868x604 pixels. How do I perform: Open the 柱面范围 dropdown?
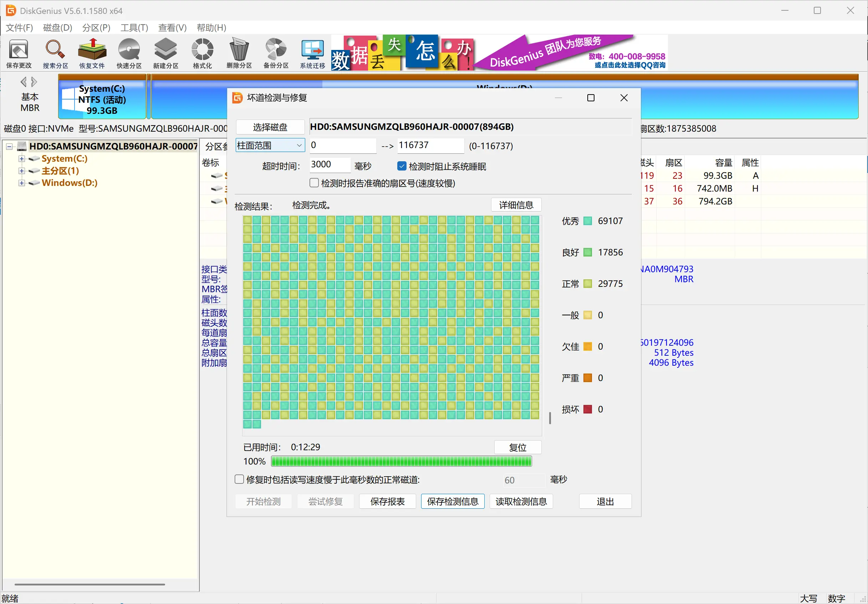(270, 145)
